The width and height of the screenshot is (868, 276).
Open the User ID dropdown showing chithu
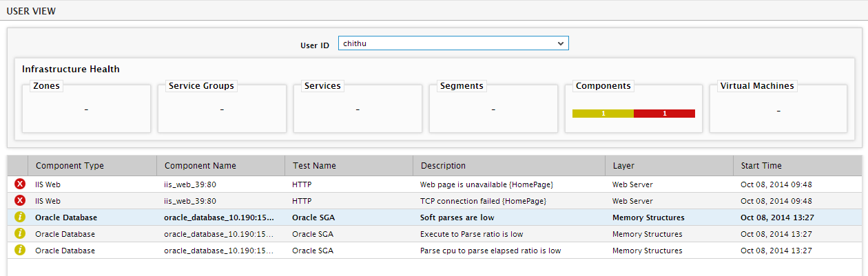(x=453, y=43)
